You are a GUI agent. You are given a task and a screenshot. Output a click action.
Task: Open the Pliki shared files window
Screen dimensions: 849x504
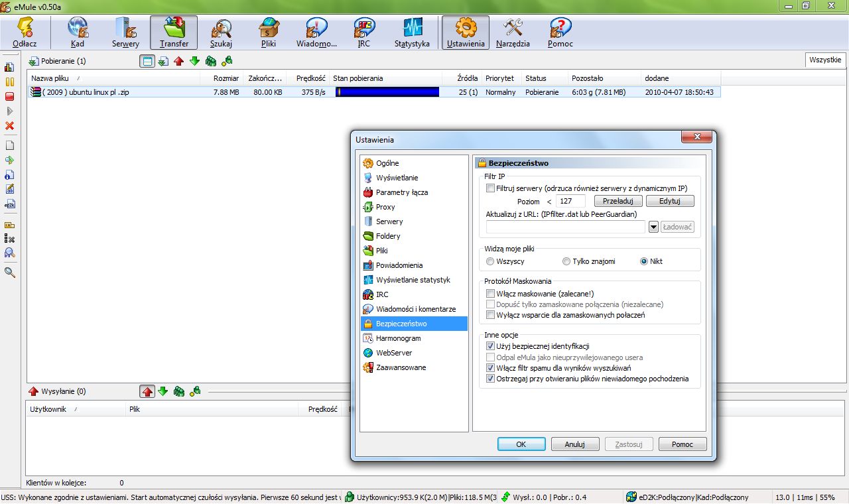(269, 32)
